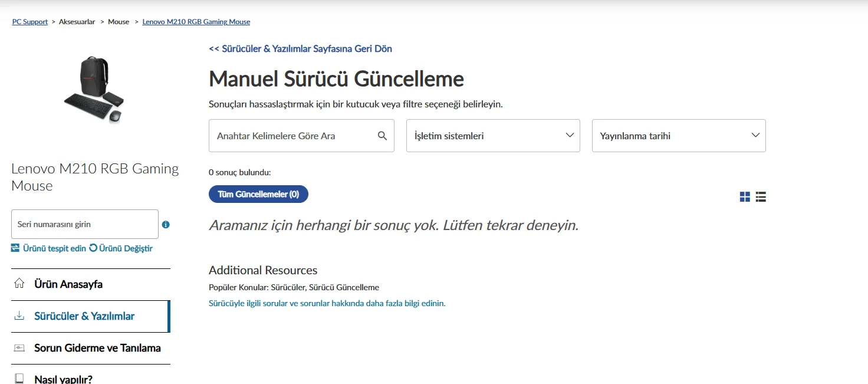This screenshot has height=384, width=868.
Task: Open the İşletim sistemleri dropdown
Action: 493,136
